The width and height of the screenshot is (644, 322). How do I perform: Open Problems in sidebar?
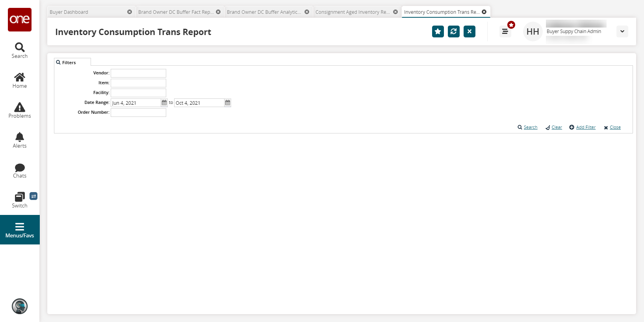tap(20, 110)
